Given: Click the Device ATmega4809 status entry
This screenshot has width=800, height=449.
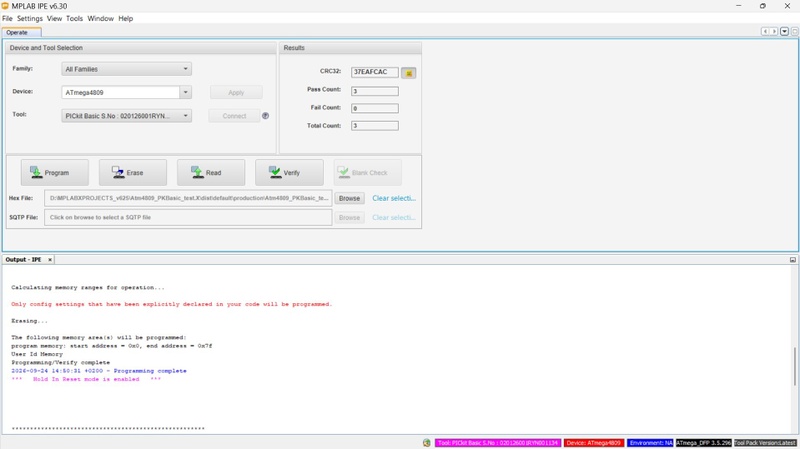Looking at the screenshot, I should [x=594, y=443].
